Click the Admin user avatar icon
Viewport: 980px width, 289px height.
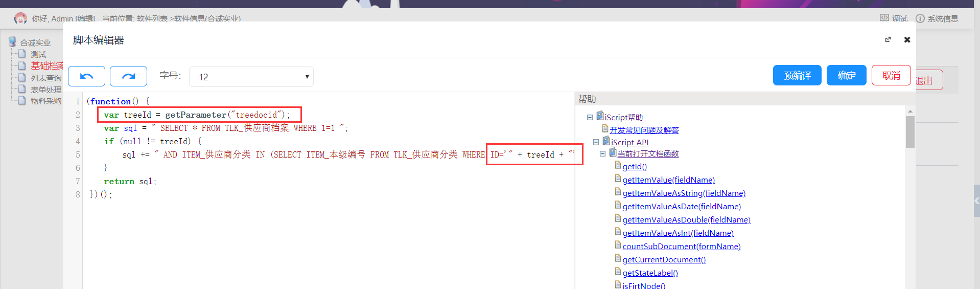pos(20,18)
